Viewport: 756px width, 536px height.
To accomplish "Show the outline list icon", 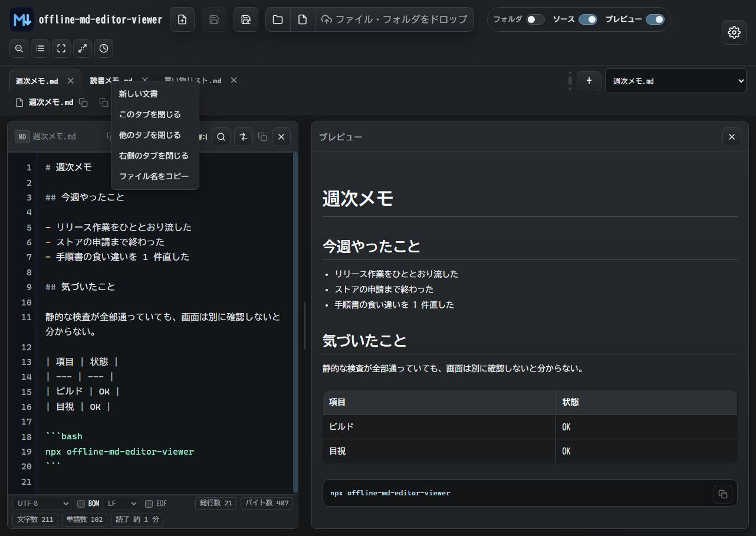I will pos(40,48).
